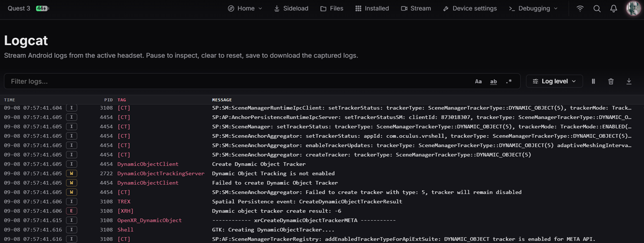Select 'tracker will remain disabled' warning message
The width and height of the screenshot is (644, 243).
click(367, 192)
